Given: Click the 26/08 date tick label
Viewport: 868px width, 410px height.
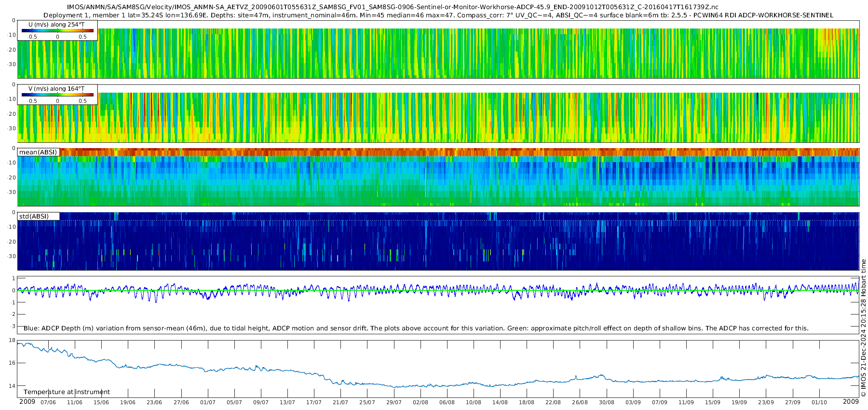Looking at the screenshot, I should pyautogui.click(x=580, y=402).
